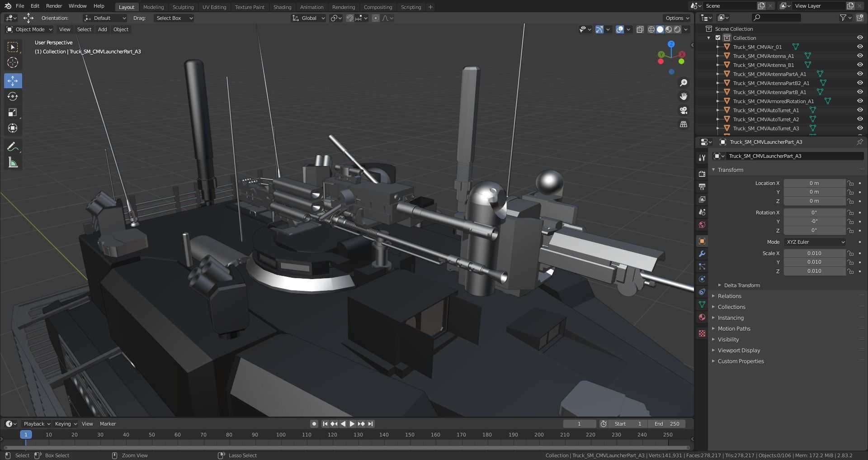Open the Texture properties checker tab

pos(702,333)
